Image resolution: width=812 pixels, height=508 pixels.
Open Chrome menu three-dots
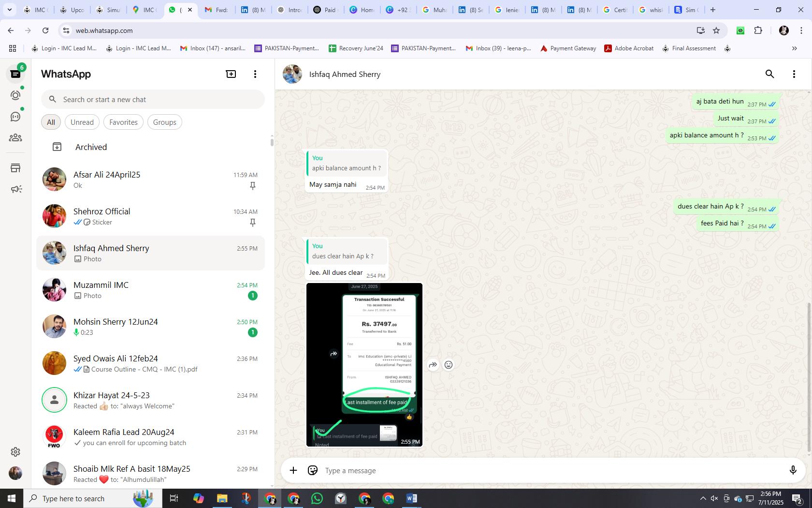point(801,30)
